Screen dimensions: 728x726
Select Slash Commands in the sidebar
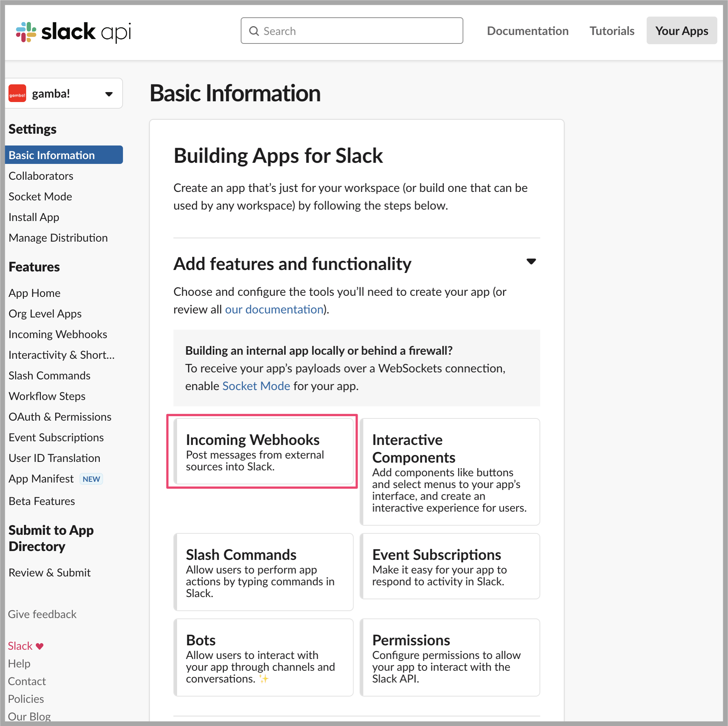pos(49,375)
